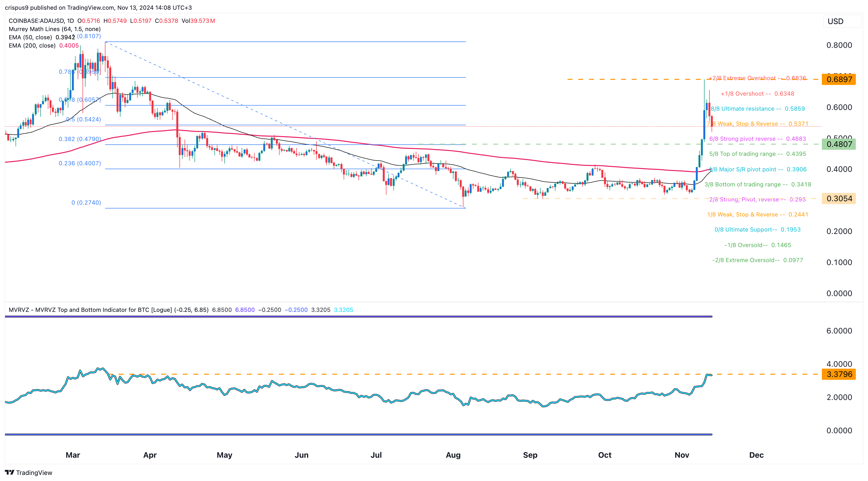The height and width of the screenshot is (481, 868).
Task: Click the Oct label on the time axis
Action: click(x=605, y=455)
